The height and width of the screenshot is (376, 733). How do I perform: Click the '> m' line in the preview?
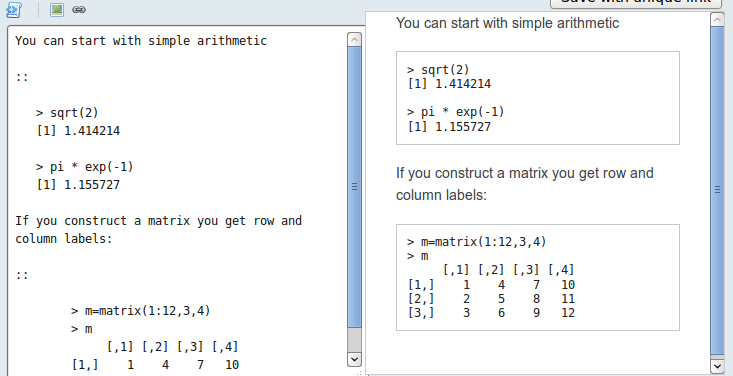(417, 256)
